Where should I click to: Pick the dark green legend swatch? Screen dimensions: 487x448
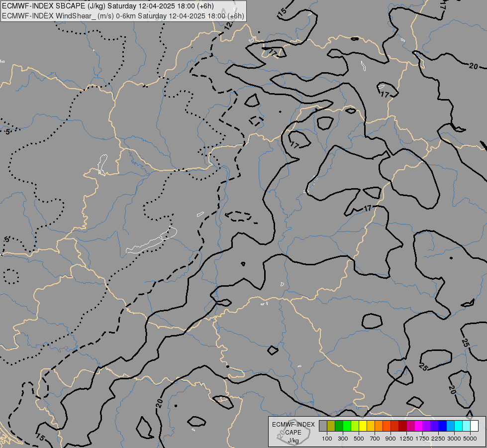coord(339,426)
